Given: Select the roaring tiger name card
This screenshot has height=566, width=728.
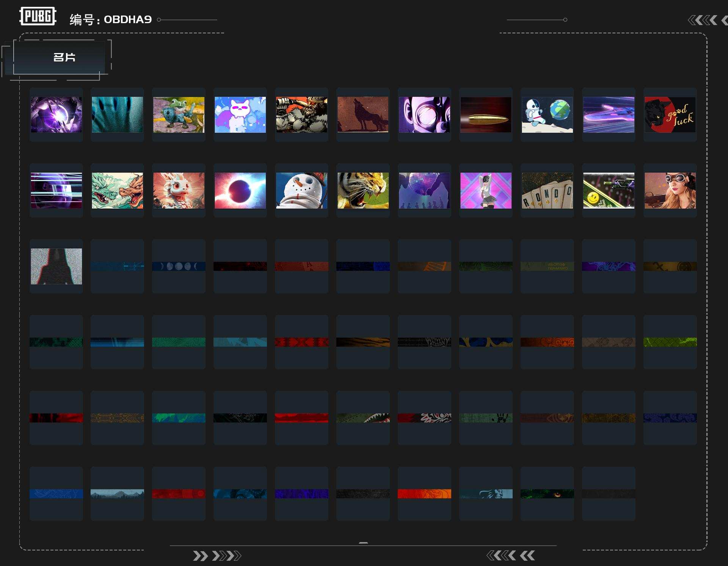Looking at the screenshot, I should pyautogui.click(x=363, y=190).
